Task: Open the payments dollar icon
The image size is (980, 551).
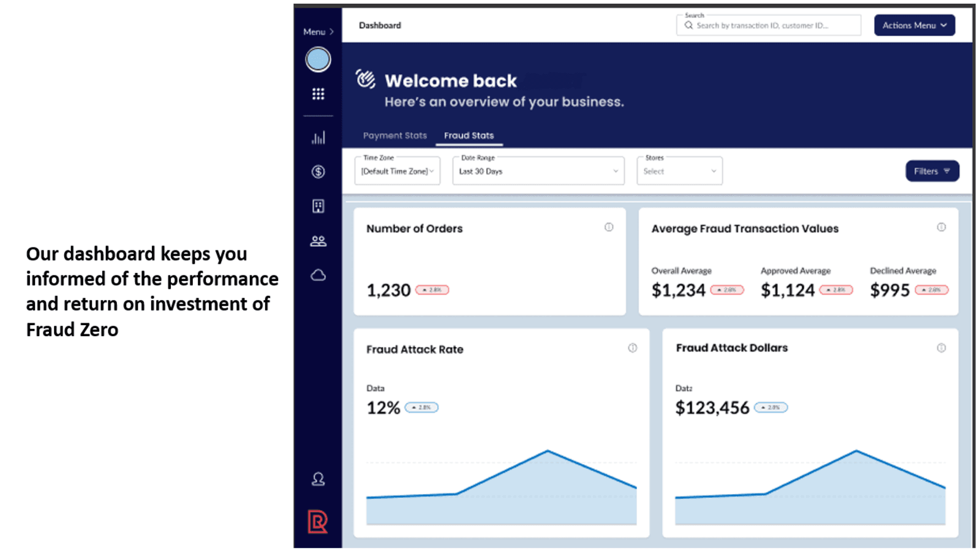Action: [x=318, y=172]
